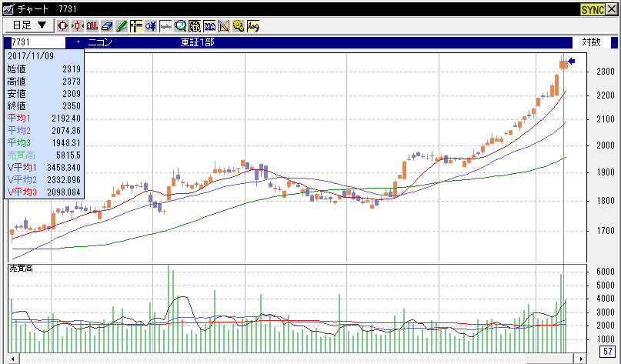Open the MA moving average settings
Image resolution: width=621 pixels, height=364 pixels.
pos(209,25)
